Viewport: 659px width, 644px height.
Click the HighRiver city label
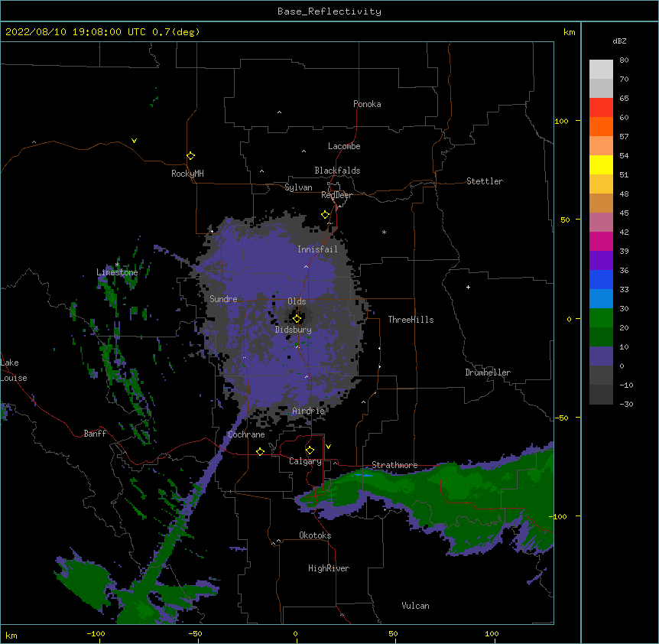329,568
